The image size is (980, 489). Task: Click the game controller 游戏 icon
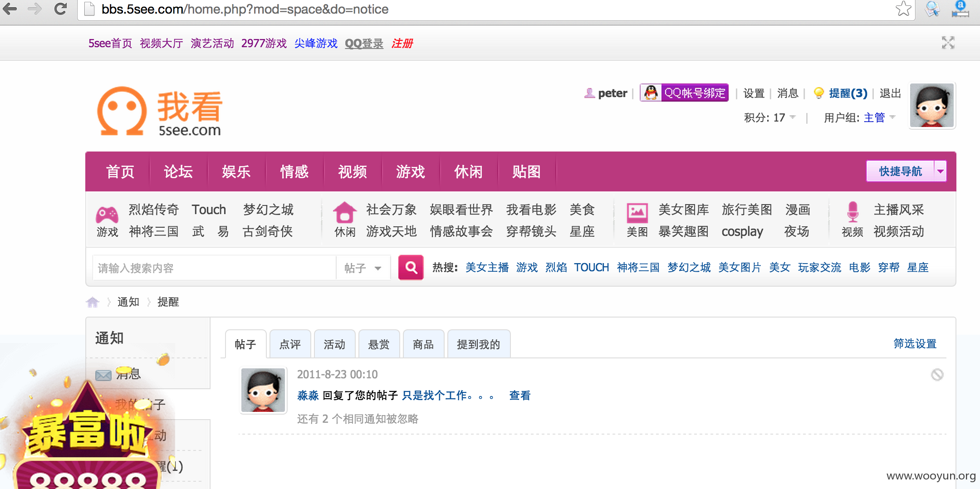click(x=107, y=214)
